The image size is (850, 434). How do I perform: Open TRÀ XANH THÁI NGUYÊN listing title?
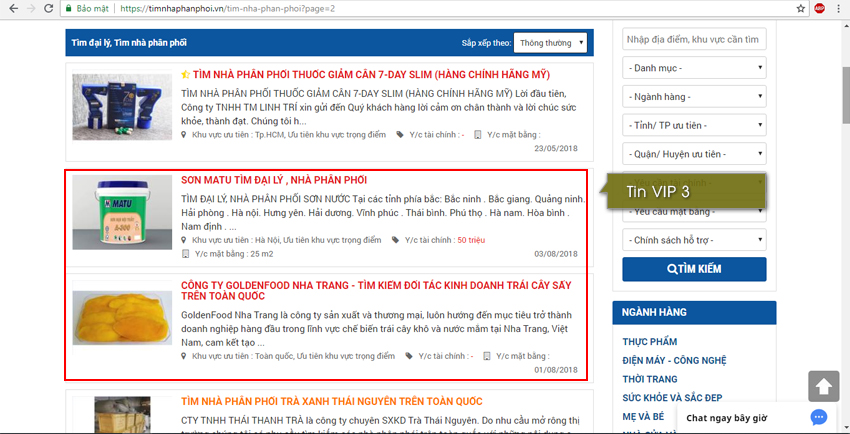tap(332, 401)
